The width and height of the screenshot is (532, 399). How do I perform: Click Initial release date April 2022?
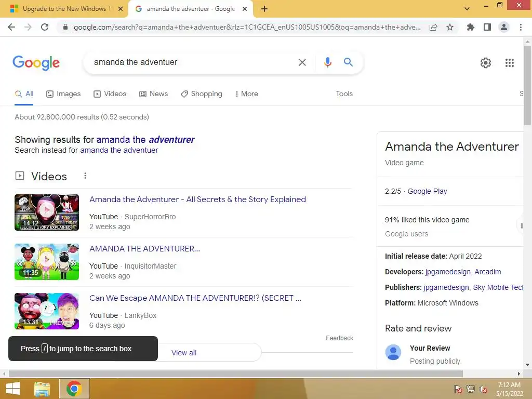[x=433, y=256]
